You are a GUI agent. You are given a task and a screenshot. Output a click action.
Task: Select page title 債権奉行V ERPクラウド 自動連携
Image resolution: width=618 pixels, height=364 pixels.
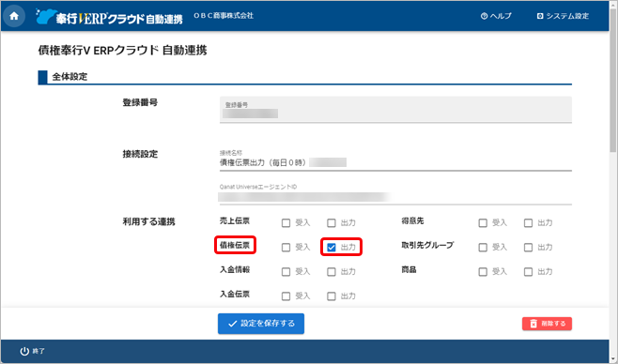(123, 51)
